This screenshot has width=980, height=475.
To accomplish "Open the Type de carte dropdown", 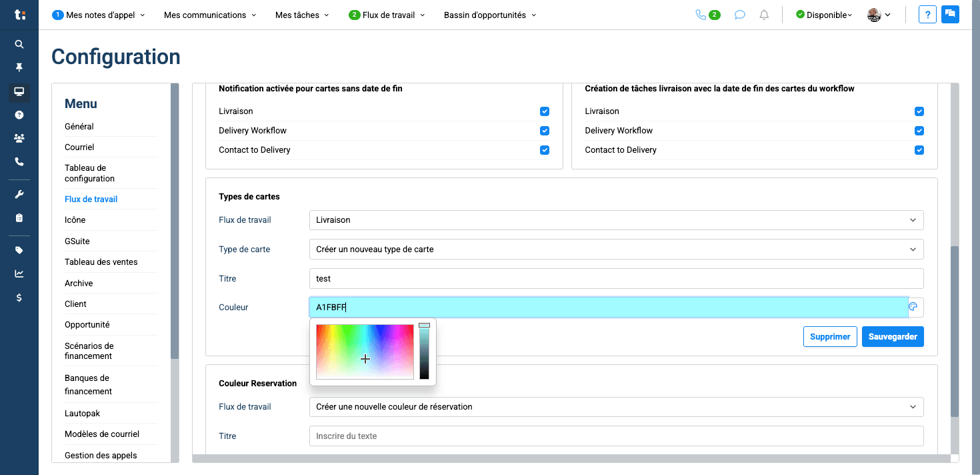I will 616,250.
